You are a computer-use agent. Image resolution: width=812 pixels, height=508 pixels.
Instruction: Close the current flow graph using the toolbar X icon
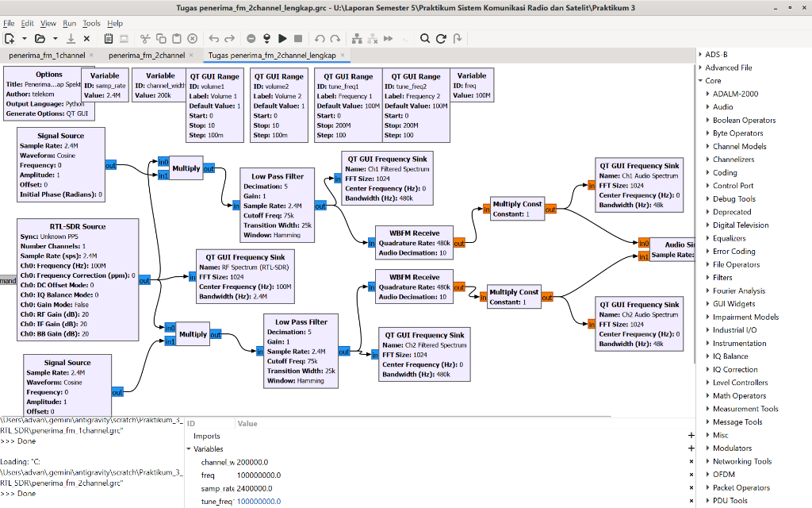[86, 38]
